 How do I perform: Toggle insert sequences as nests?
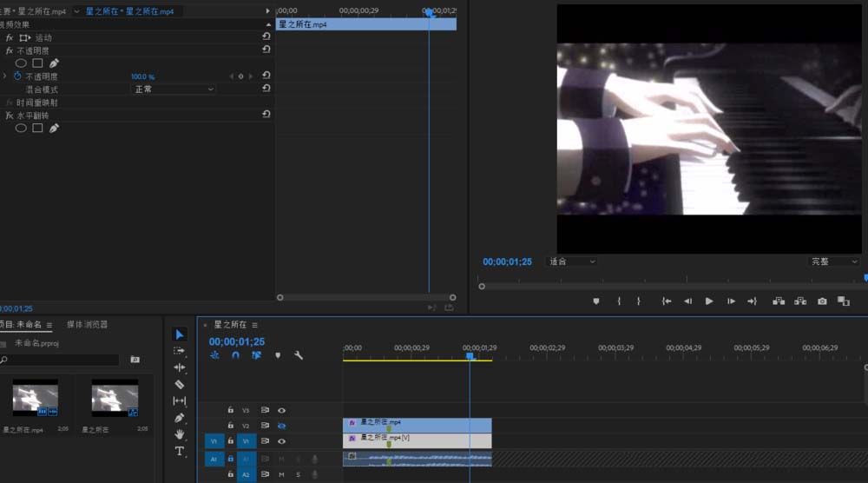tap(214, 355)
